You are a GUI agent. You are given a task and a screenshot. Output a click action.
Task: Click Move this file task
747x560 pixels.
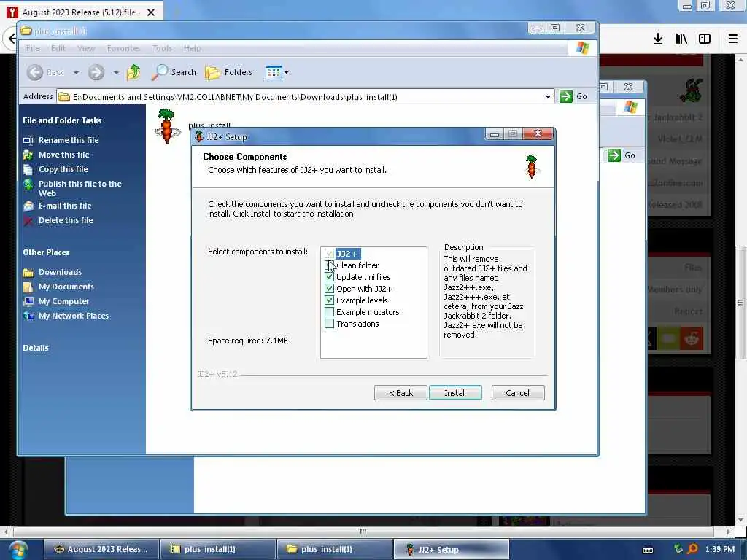tap(64, 155)
